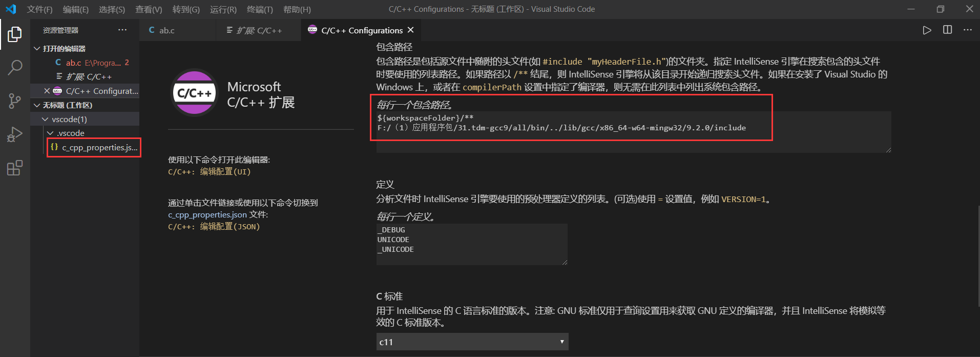This screenshot has width=980, height=357.
Task: Close the C/C++ Configurations tab
Action: pyautogui.click(x=410, y=30)
